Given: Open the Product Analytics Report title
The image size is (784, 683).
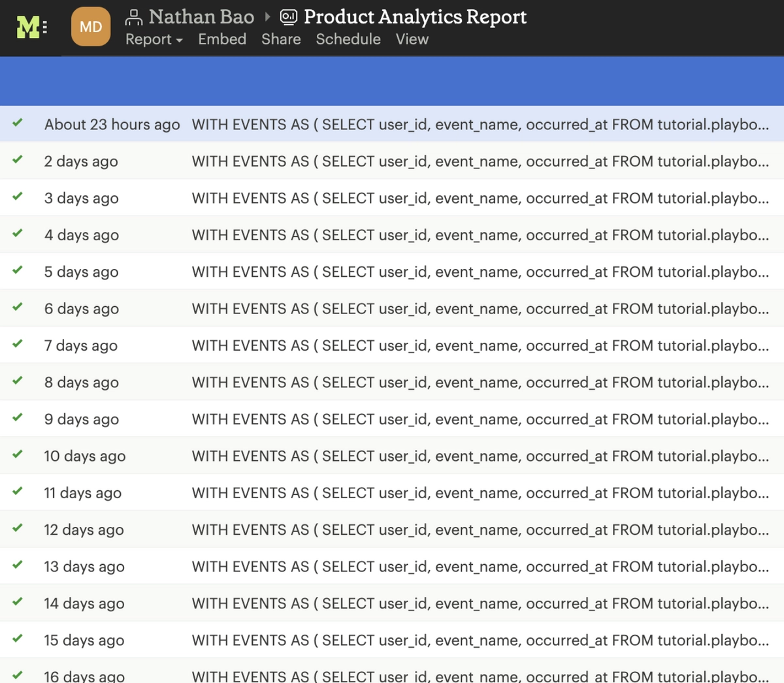Looking at the screenshot, I should point(415,17).
